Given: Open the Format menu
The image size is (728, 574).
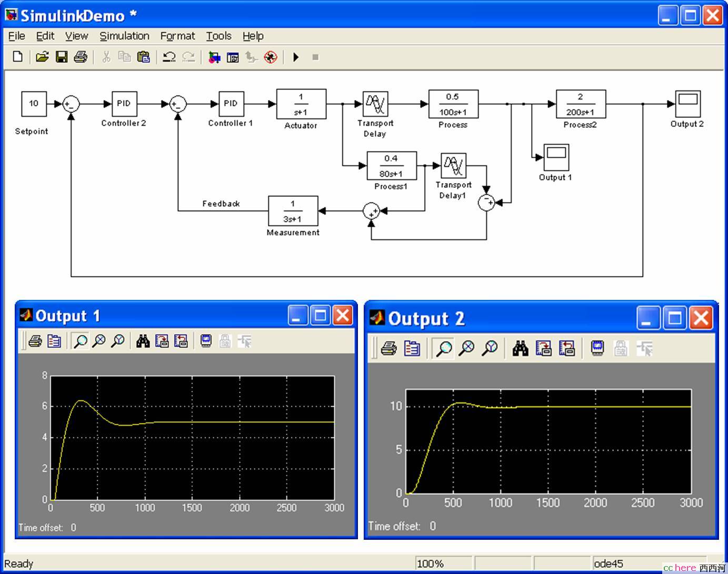Looking at the screenshot, I should point(178,36).
